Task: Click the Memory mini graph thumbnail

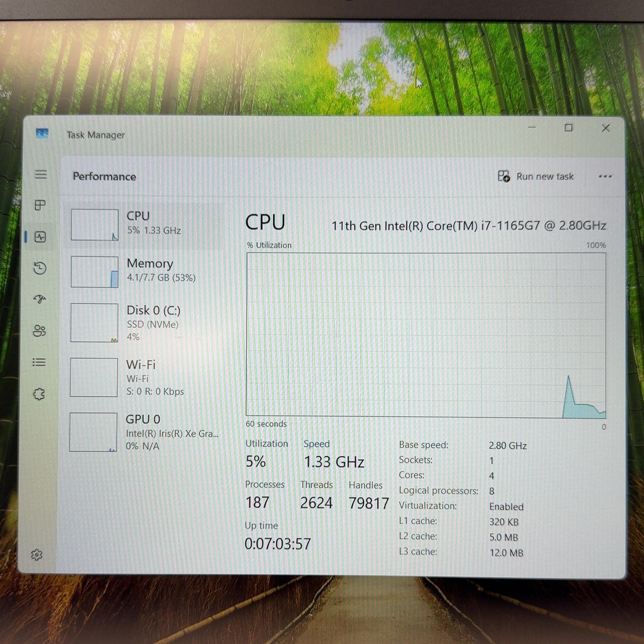Action: (94, 272)
